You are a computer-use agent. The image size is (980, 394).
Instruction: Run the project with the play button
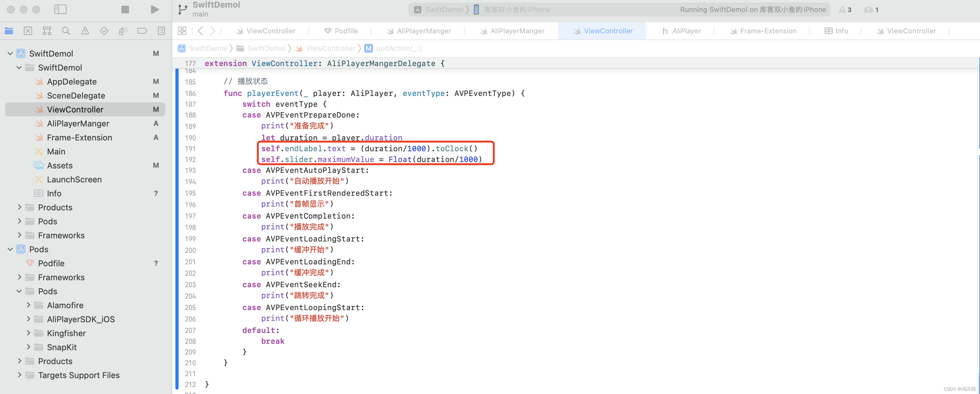pos(154,10)
